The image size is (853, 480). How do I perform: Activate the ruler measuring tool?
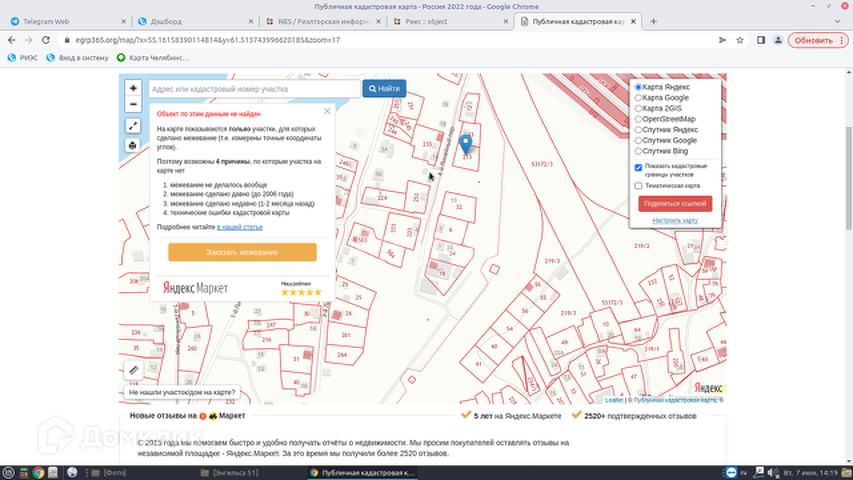133,370
